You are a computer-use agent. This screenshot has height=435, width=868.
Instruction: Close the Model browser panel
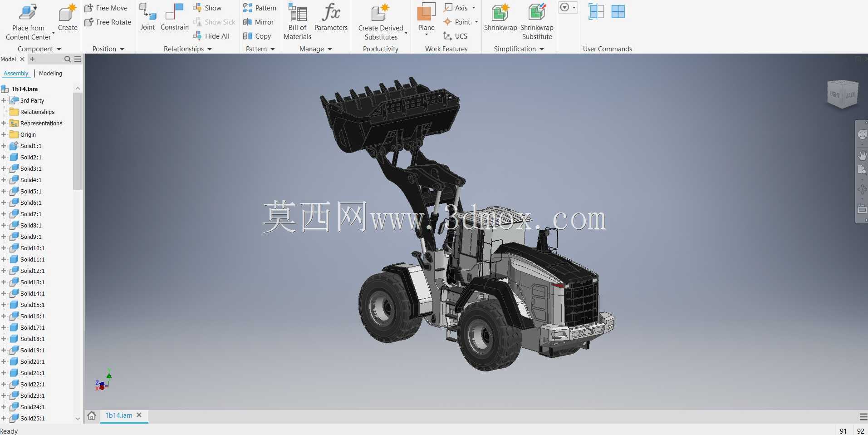[x=22, y=59]
